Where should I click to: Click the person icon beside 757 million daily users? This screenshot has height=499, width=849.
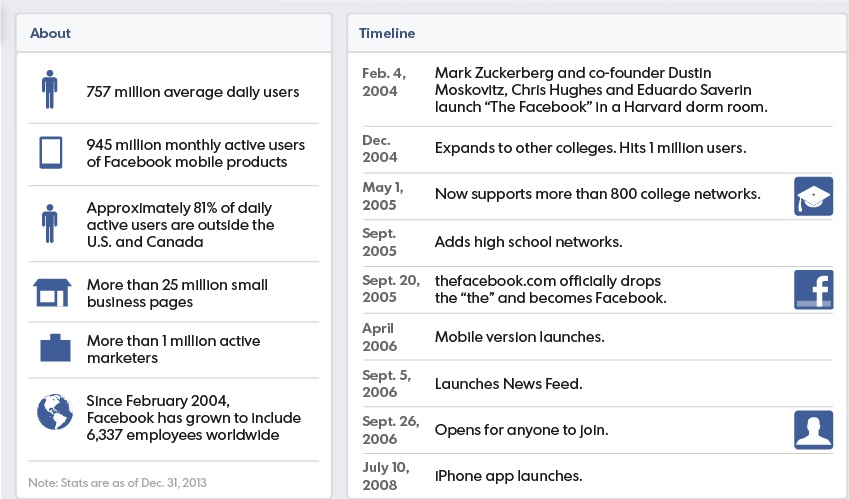pos(49,89)
